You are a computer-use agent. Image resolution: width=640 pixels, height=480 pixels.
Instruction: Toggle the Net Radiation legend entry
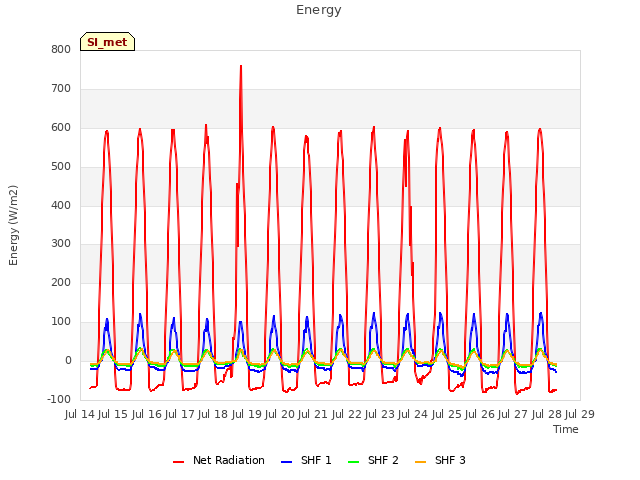coord(219,460)
